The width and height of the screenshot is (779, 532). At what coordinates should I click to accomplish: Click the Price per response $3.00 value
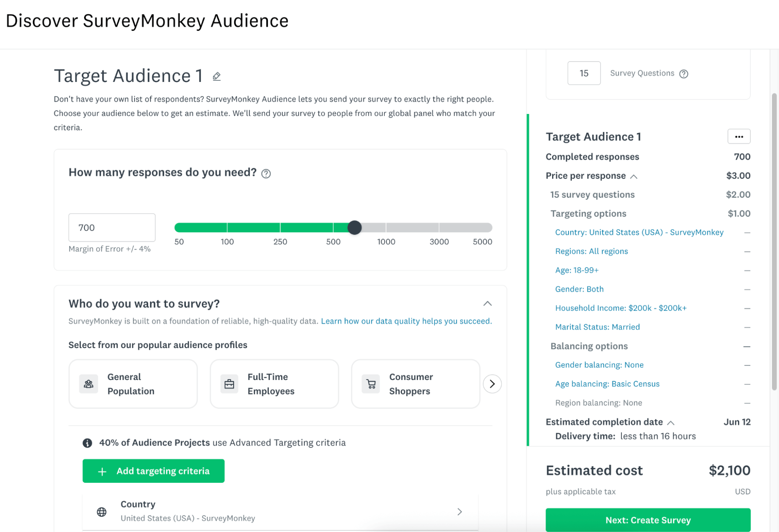[738, 176]
